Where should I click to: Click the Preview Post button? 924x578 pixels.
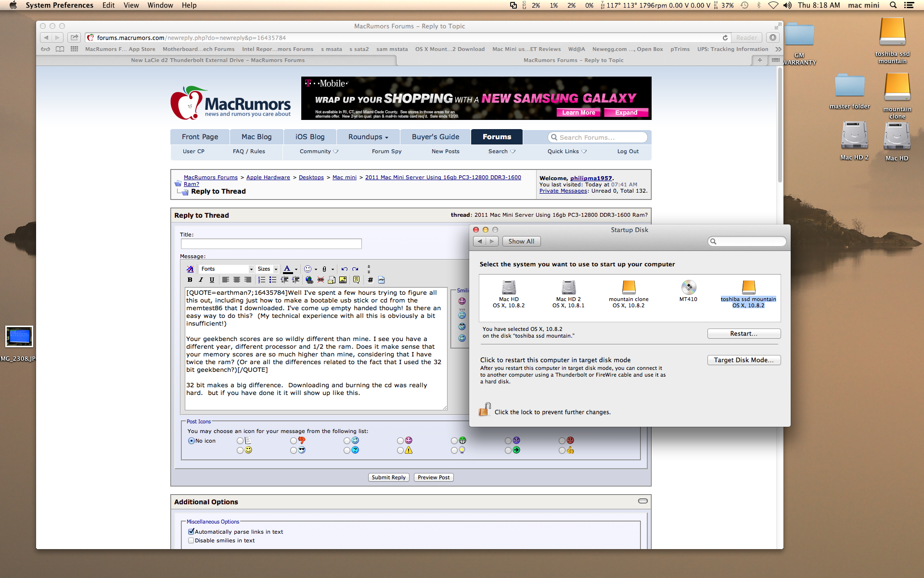[434, 477]
